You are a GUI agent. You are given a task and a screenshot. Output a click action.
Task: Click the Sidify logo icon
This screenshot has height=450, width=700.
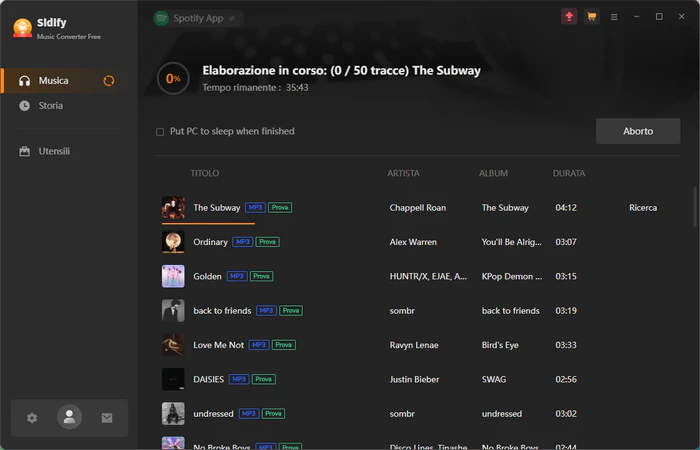[x=22, y=28]
